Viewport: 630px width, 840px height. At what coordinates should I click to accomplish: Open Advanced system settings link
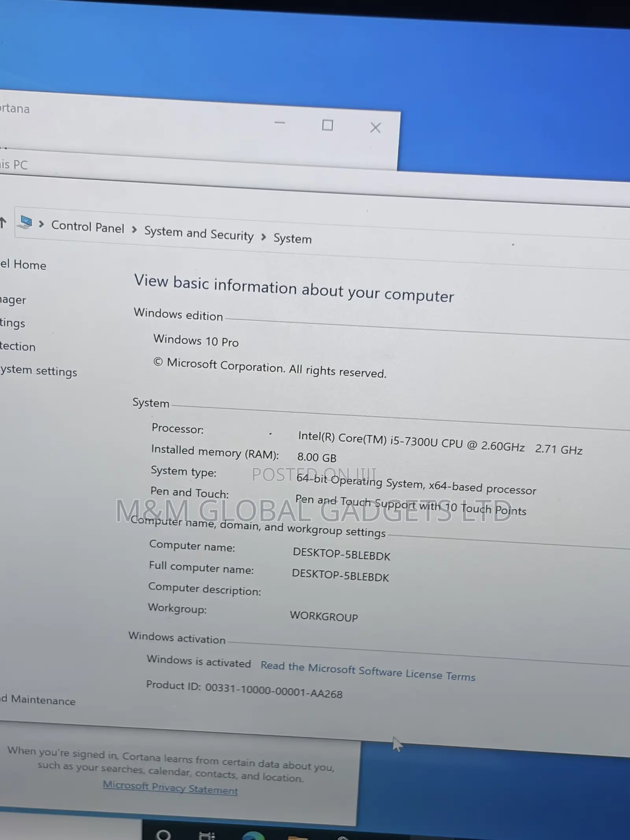tap(39, 371)
